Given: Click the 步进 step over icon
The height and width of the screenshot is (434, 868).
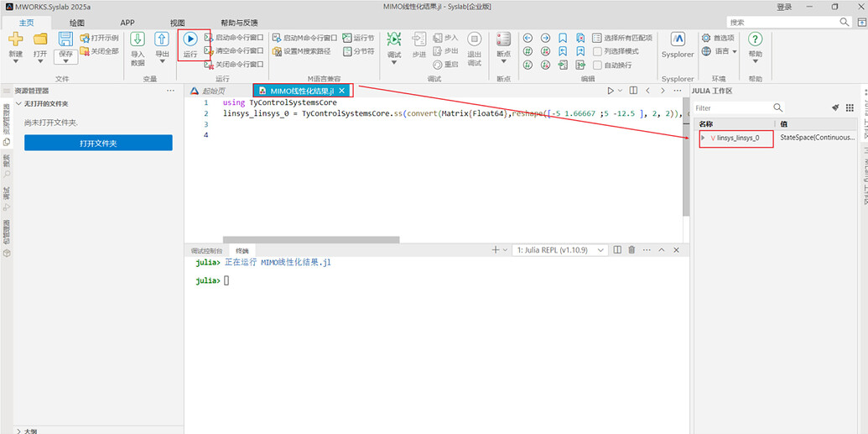Looking at the screenshot, I should 419,39.
